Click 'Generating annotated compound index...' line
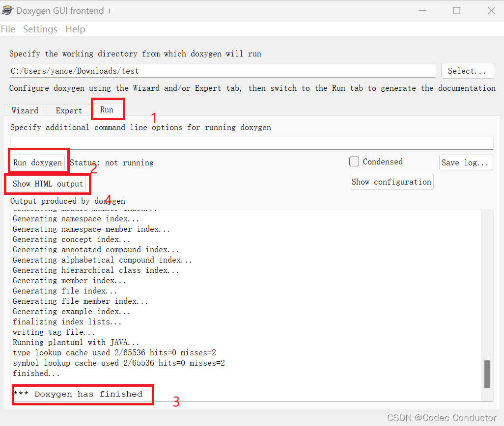The height and width of the screenshot is (426, 504). (x=96, y=250)
